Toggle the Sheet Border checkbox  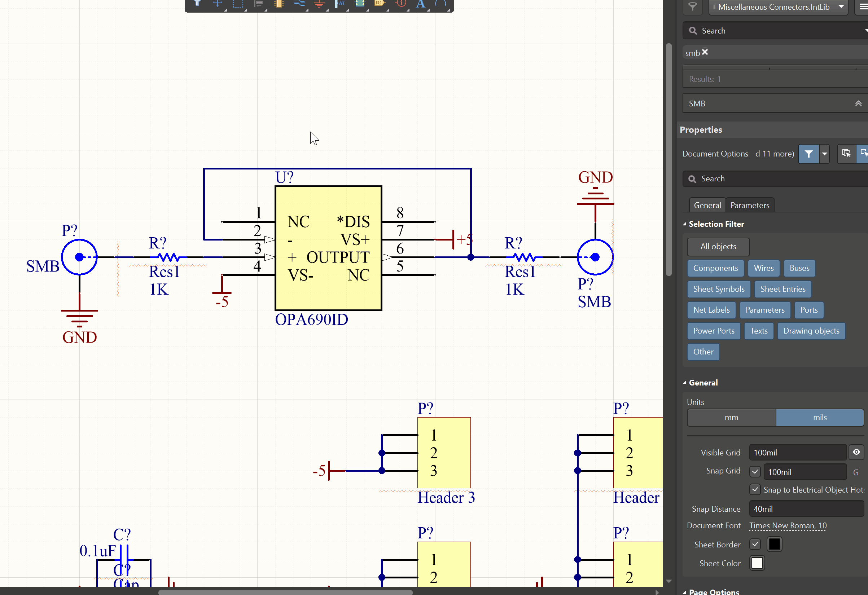point(755,544)
